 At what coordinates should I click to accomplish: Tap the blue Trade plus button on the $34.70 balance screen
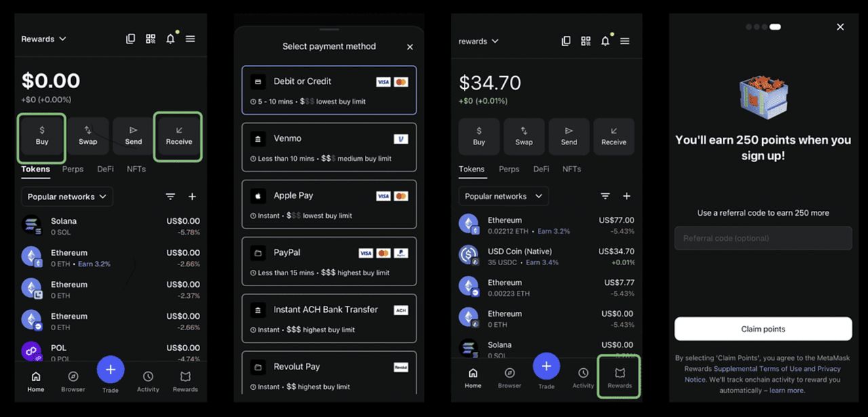[547, 366]
